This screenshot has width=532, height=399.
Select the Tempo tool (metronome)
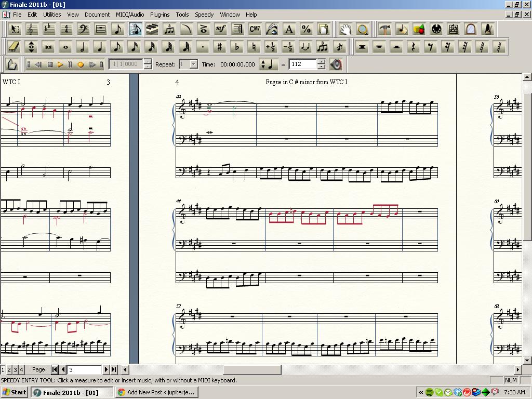pyautogui.click(x=488, y=29)
